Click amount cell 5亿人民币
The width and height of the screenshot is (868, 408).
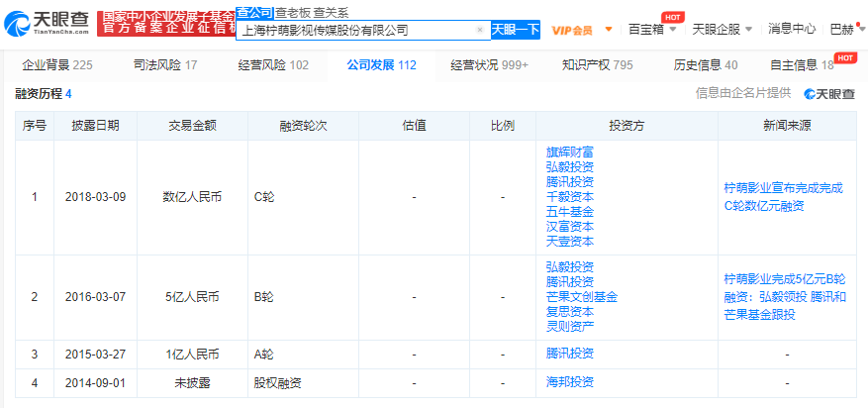[192, 297]
